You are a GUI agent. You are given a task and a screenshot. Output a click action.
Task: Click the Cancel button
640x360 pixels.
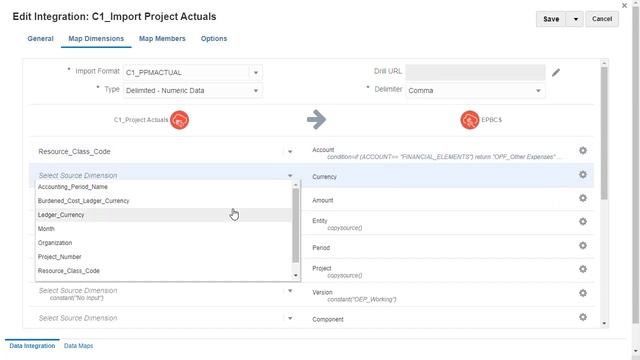tap(602, 19)
